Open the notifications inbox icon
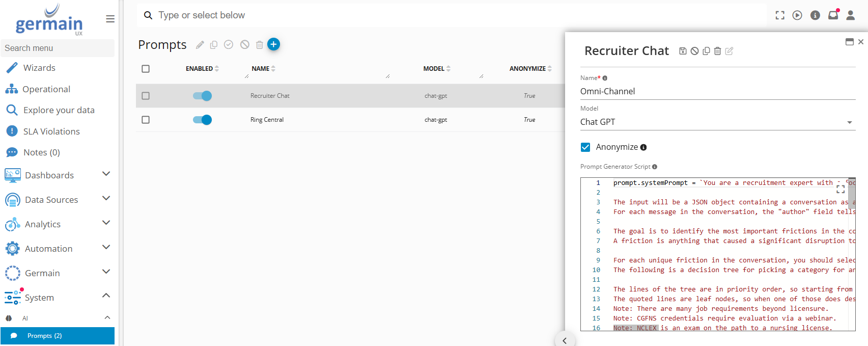This screenshot has width=868, height=346. 833,15
